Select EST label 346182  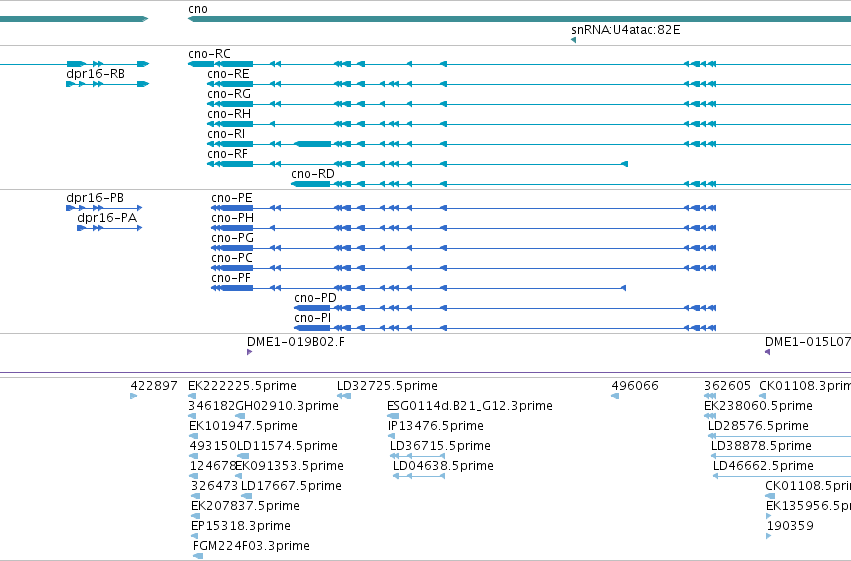tap(212, 406)
